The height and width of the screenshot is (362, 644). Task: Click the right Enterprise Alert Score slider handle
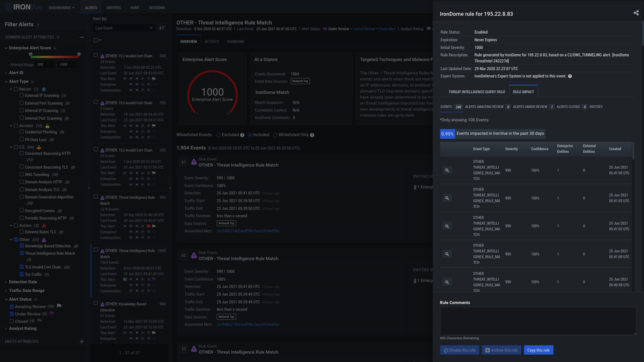click(79, 54)
